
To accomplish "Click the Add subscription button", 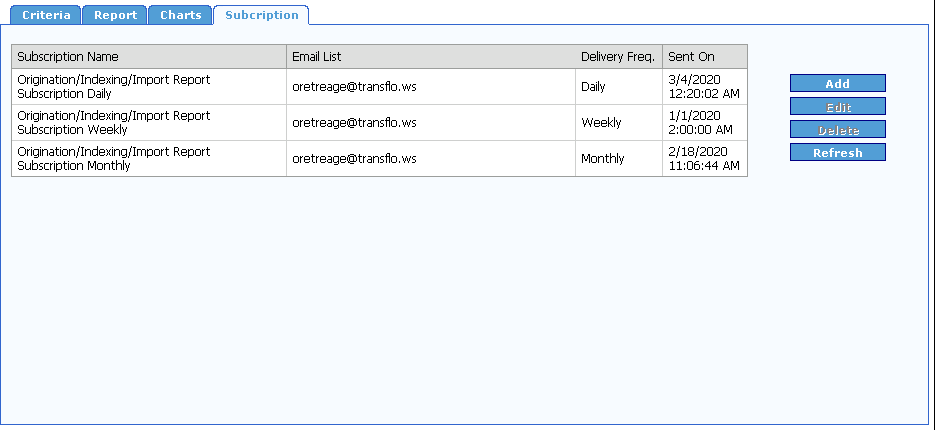I will pyautogui.click(x=837, y=84).
